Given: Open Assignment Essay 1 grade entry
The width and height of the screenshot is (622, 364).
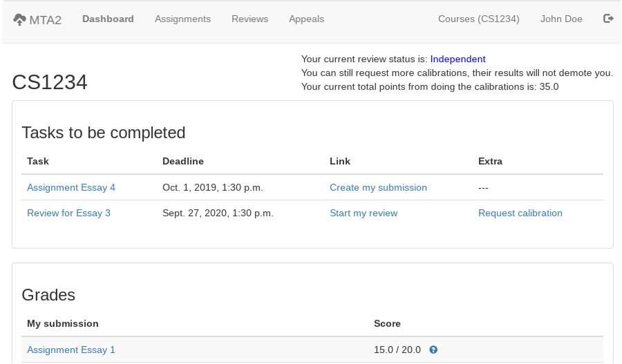Looking at the screenshot, I should 71,349.
